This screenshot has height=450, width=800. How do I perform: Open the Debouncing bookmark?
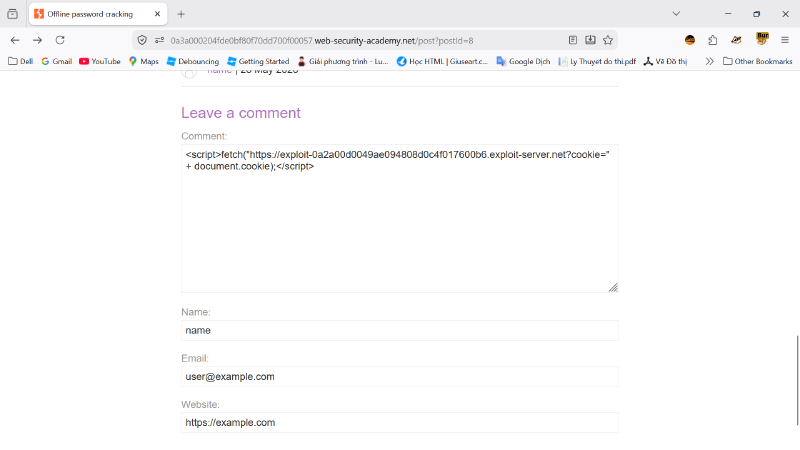[x=193, y=61]
